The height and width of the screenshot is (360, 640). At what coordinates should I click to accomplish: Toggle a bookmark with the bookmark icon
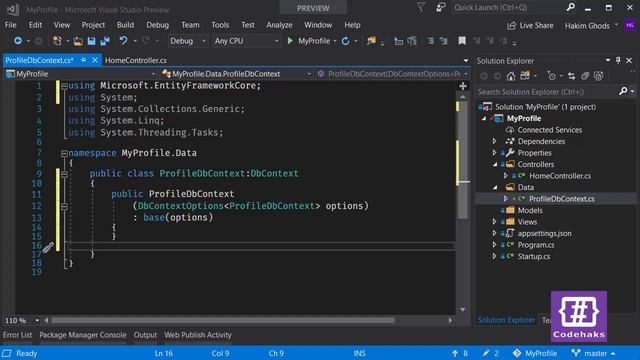(462, 40)
